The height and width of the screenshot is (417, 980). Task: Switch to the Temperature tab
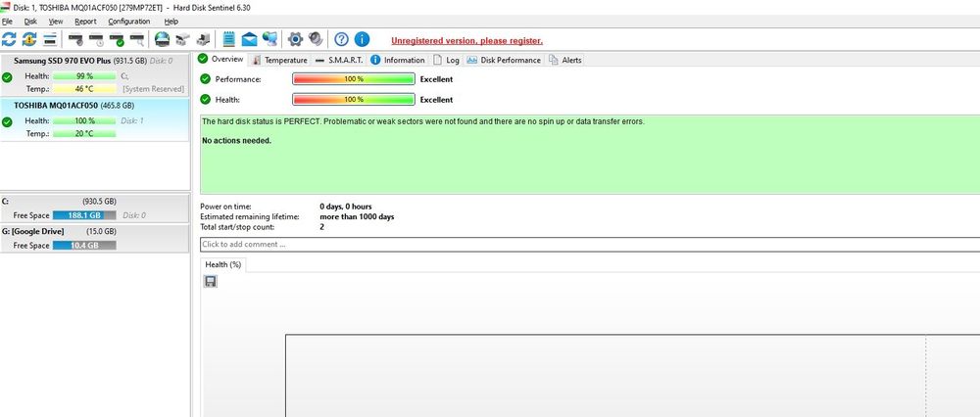(280, 60)
